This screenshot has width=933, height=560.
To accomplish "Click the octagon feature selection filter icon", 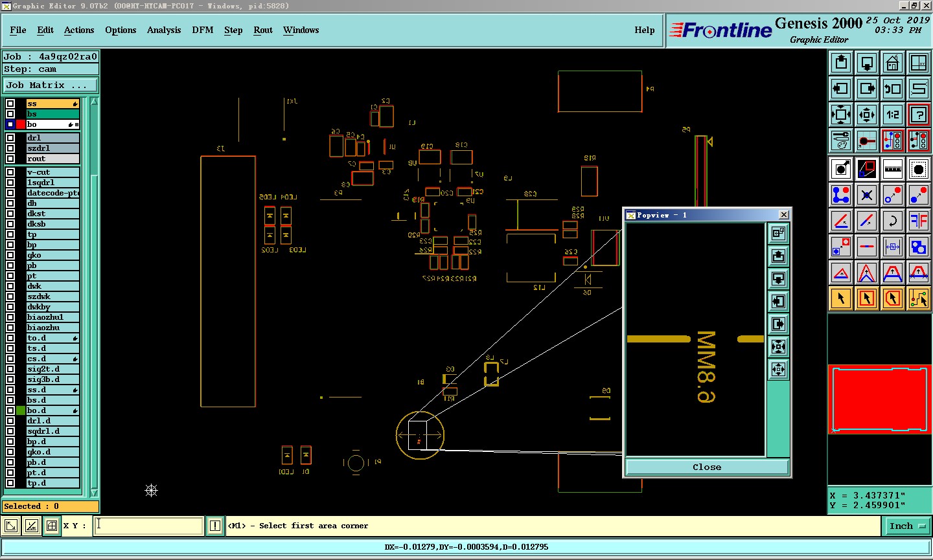I will point(919,169).
